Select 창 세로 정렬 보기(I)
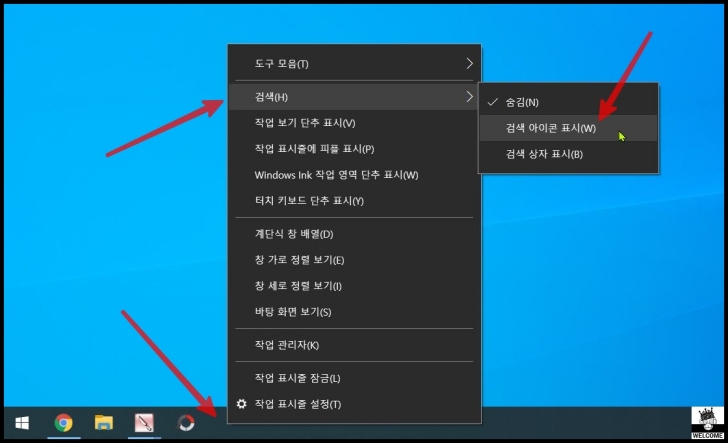Screen dimensions: 728x443 pos(354,286)
